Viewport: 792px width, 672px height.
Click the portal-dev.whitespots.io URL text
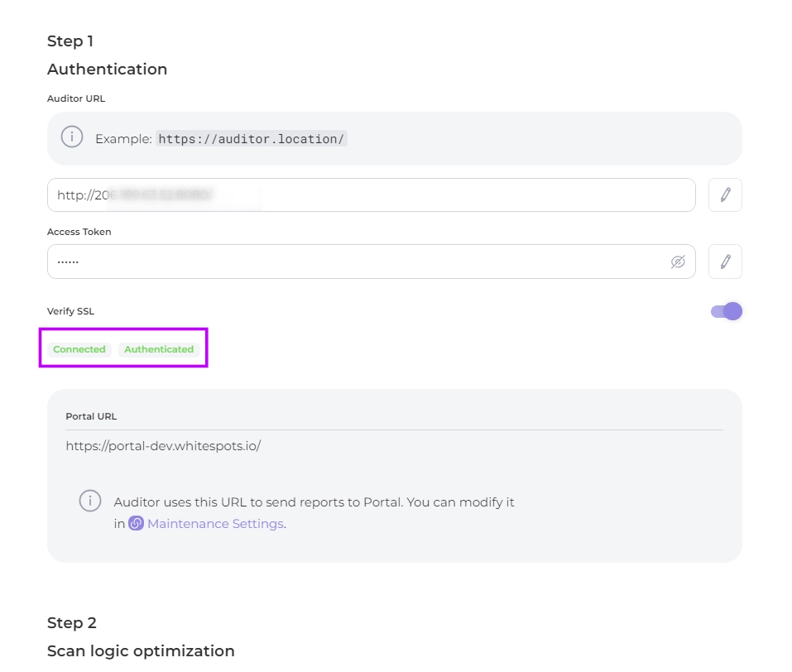pos(163,446)
